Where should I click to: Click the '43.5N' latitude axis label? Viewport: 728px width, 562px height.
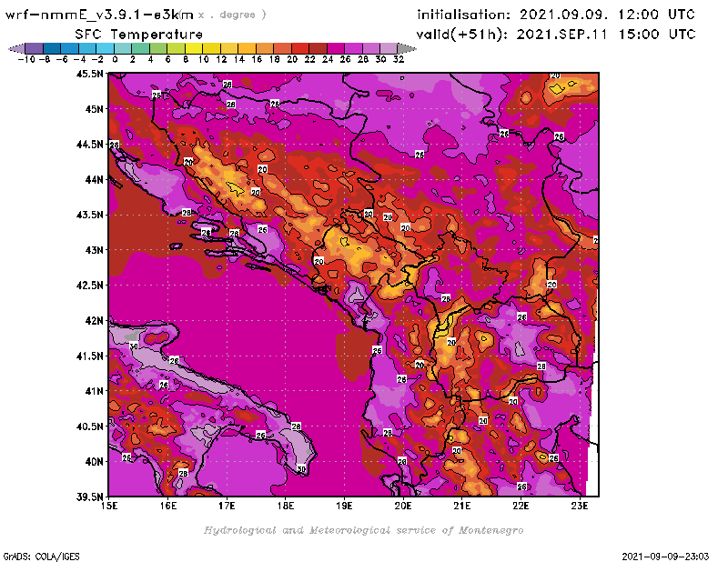(89, 215)
